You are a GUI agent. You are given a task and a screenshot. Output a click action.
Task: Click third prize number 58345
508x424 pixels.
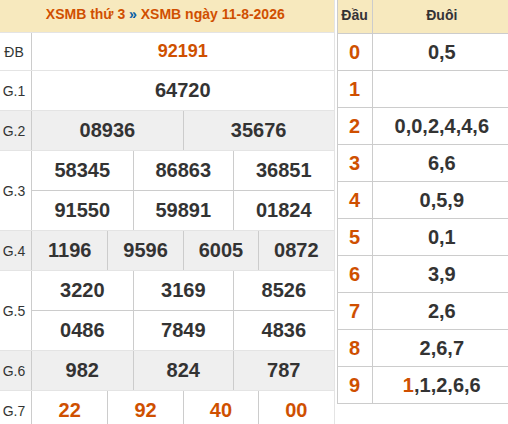82,170
